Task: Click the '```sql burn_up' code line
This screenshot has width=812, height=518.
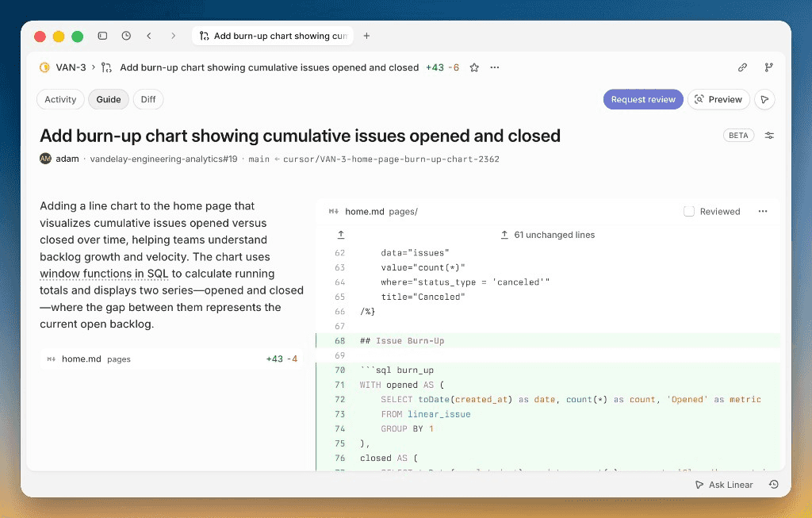Action: coord(396,370)
